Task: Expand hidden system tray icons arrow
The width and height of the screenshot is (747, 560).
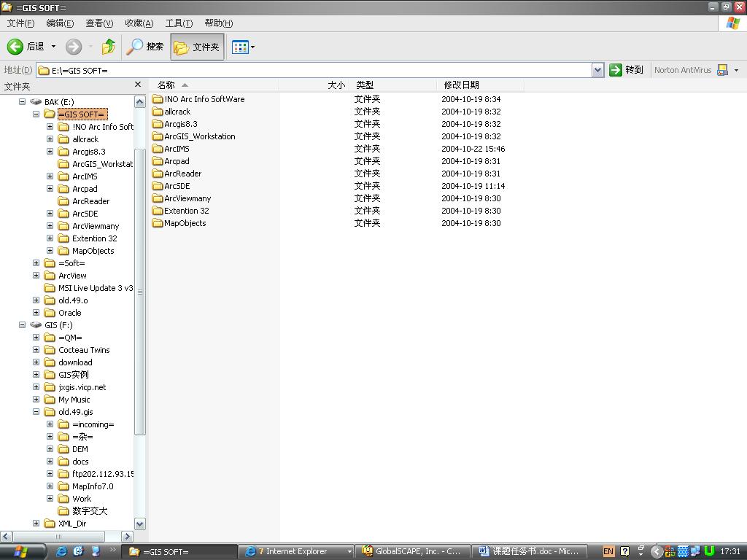Action: point(657,551)
